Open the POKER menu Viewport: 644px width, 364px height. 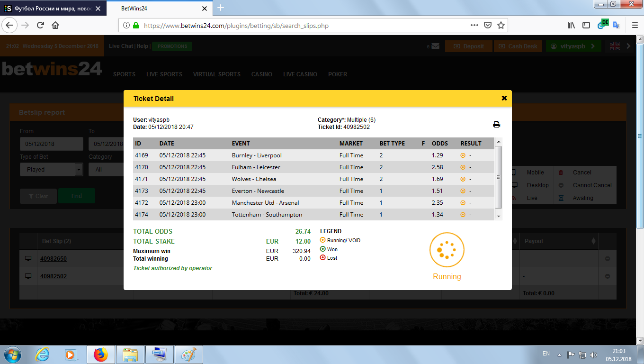point(338,74)
